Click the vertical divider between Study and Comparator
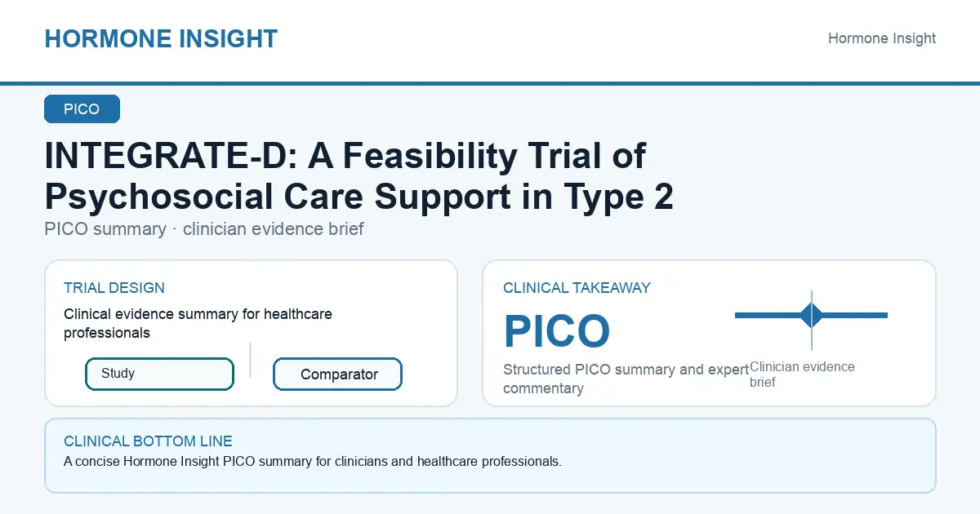 250,360
